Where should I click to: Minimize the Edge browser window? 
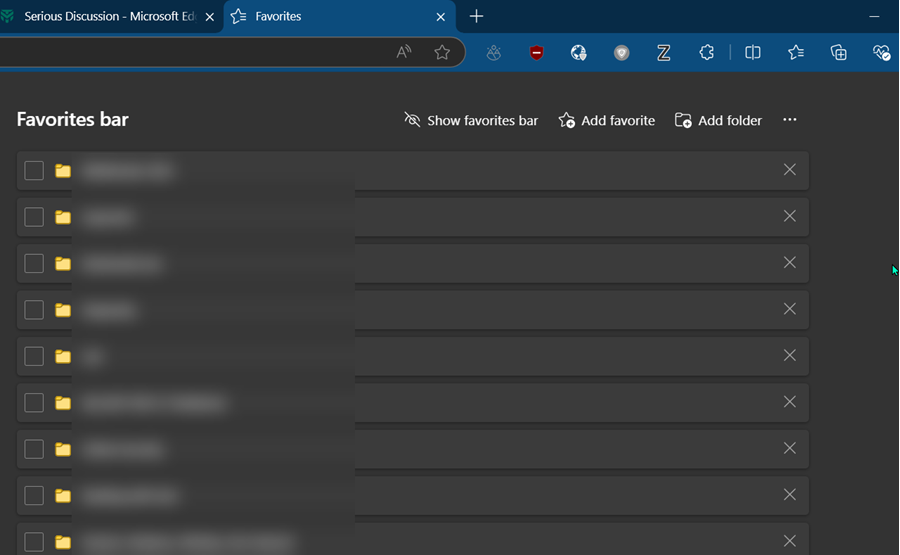pyautogui.click(x=874, y=17)
